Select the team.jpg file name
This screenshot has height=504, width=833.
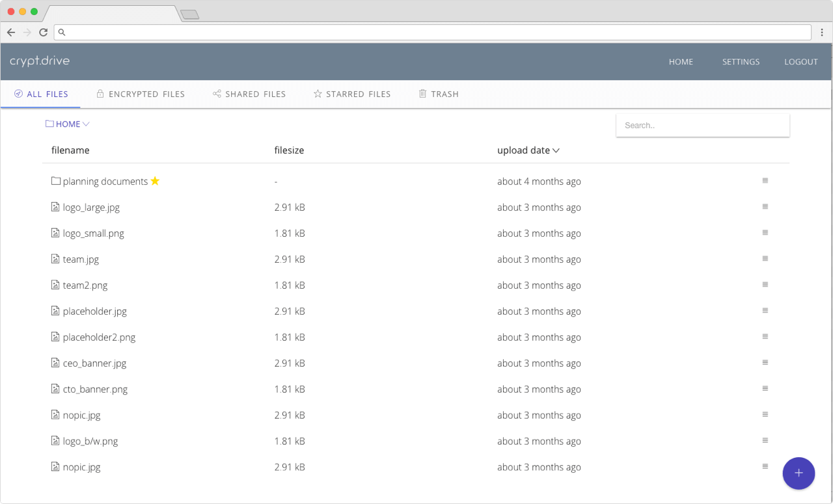click(x=81, y=259)
